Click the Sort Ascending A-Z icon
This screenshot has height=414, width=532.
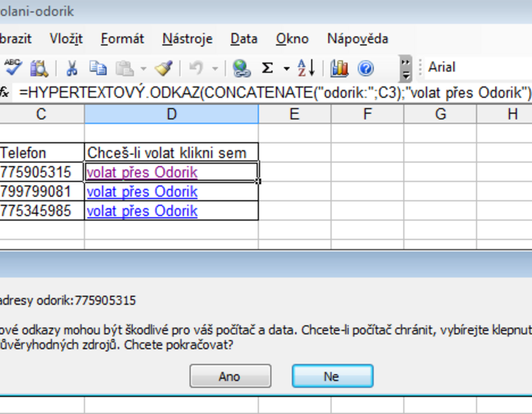click(x=306, y=68)
